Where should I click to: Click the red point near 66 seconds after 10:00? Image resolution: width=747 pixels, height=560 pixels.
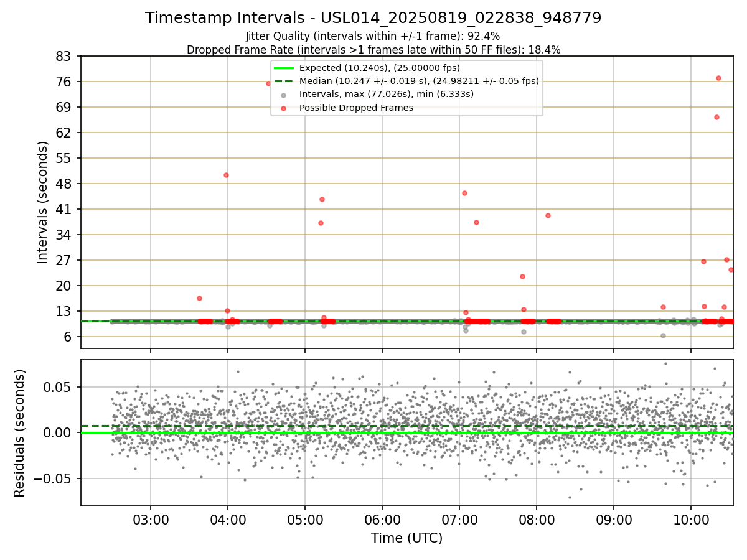tap(716, 117)
